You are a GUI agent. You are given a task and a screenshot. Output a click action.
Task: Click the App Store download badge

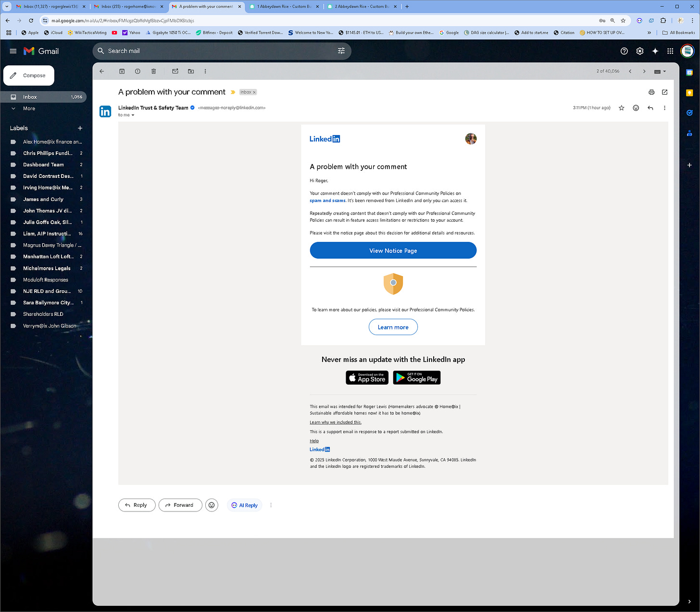point(367,378)
